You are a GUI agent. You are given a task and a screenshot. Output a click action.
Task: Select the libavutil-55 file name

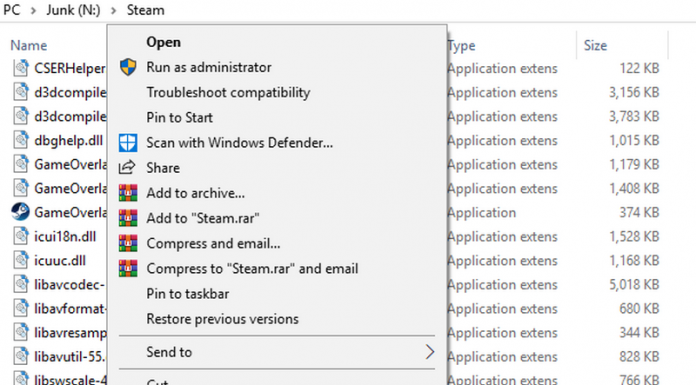click(x=70, y=356)
